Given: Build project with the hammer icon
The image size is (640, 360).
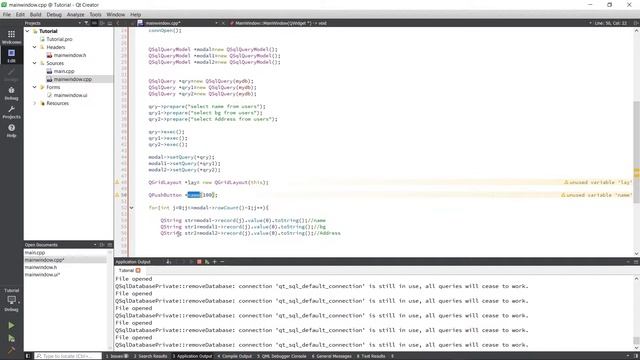Looking at the screenshot, I should [11, 350].
